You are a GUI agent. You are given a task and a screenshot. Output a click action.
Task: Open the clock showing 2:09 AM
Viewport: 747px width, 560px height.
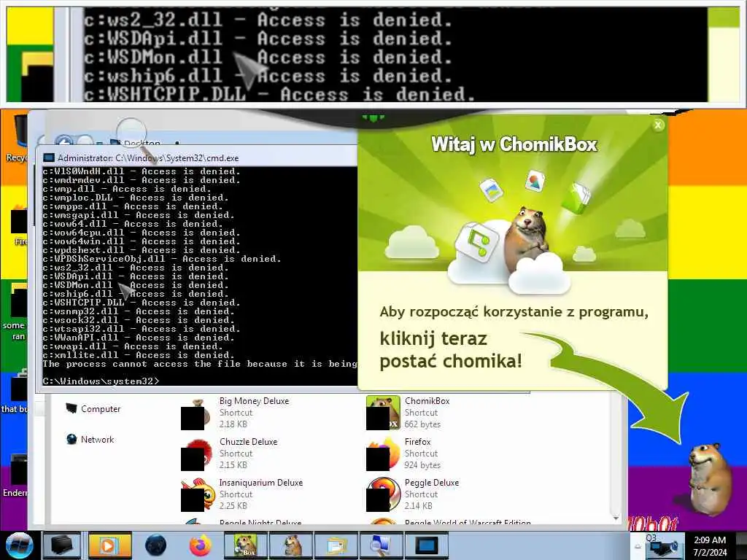tap(710, 546)
